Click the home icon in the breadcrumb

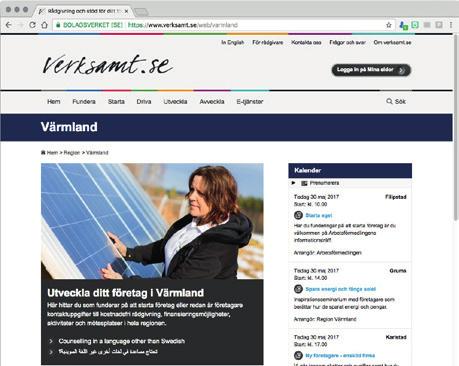pyautogui.click(x=43, y=153)
